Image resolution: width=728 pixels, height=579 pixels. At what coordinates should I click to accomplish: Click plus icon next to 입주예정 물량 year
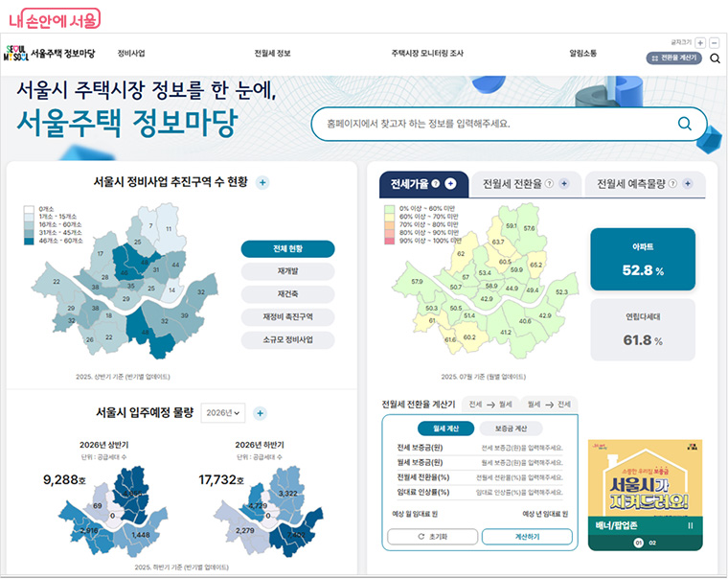(x=260, y=413)
